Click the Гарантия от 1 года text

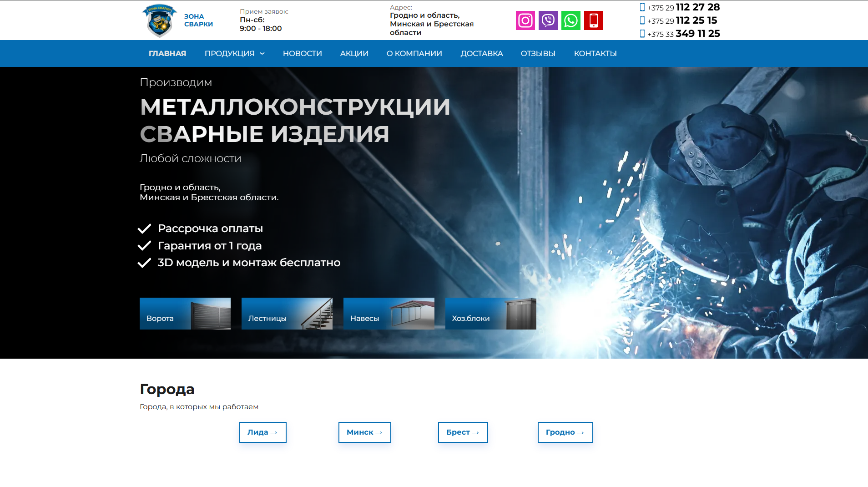210,246
